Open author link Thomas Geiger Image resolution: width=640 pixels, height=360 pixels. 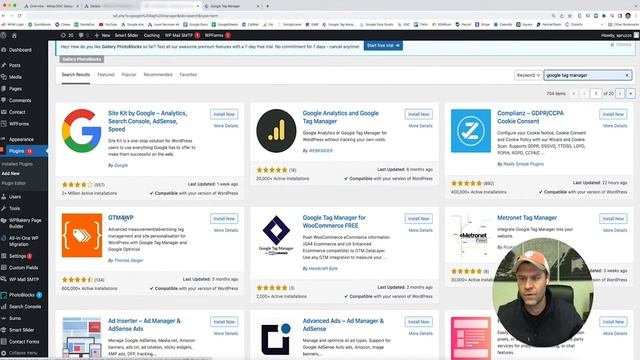point(129,260)
